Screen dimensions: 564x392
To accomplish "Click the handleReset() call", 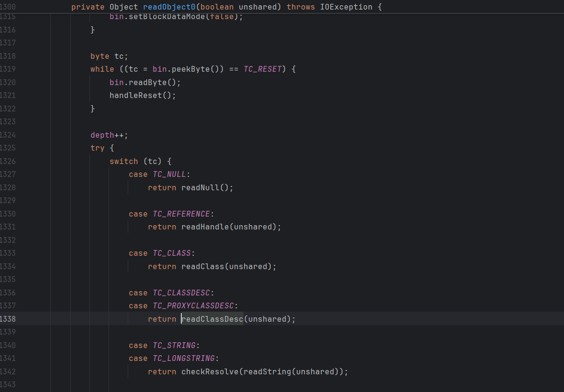I will [x=143, y=95].
